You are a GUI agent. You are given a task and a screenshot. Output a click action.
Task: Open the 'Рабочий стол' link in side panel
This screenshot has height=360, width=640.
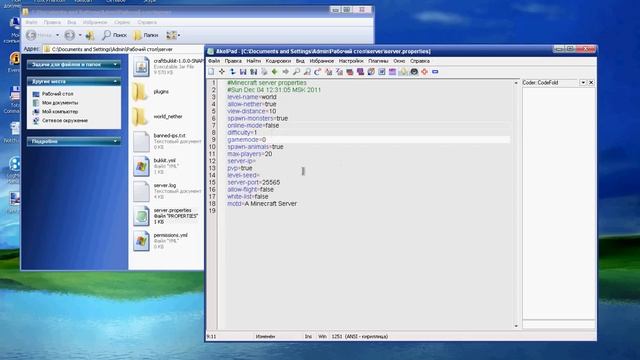58,94
